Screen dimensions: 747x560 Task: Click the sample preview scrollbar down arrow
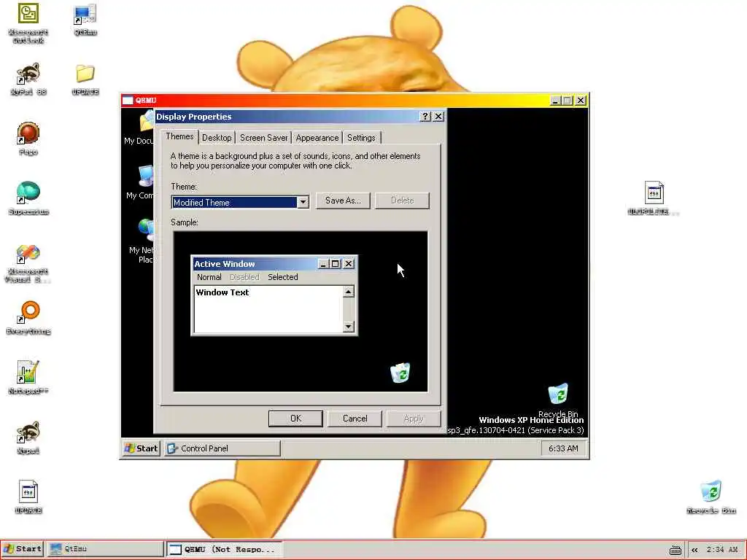click(x=349, y=326)
